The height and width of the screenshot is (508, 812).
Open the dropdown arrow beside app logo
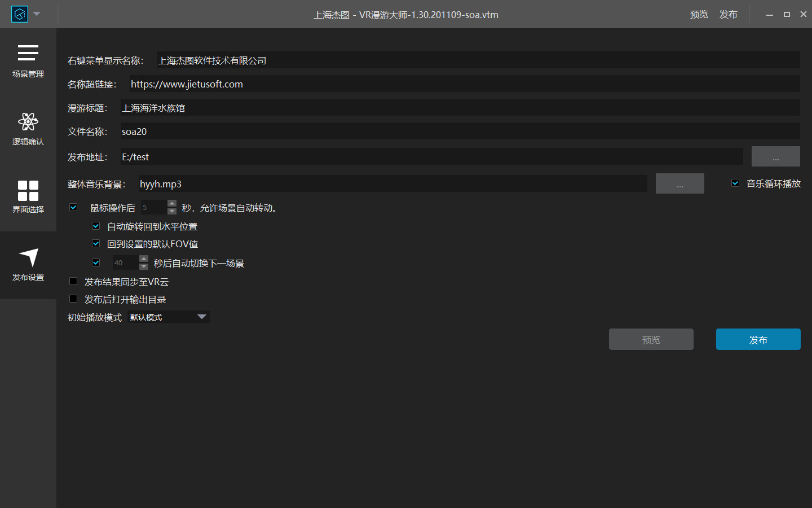tap(37, 14)
